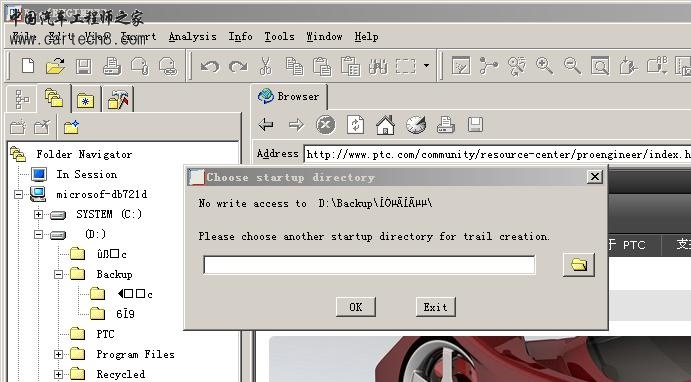Click the Paste clipboard icon

322,66
